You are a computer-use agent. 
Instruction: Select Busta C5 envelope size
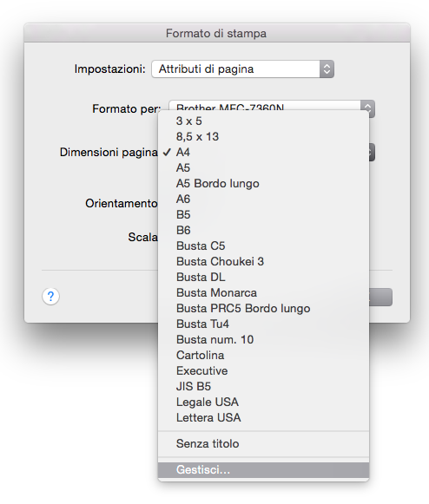click(x=263, y=245)
